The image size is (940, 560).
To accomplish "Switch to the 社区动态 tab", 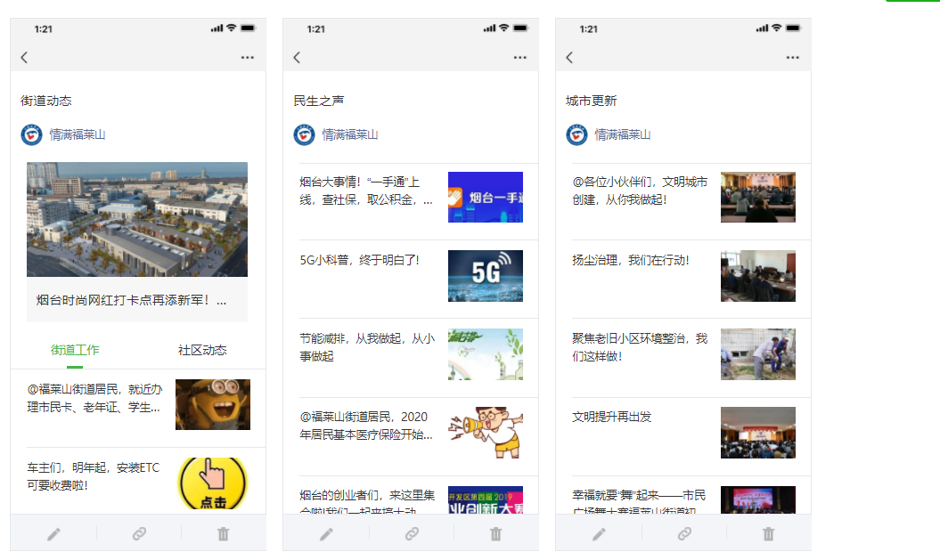I will 202,350.
